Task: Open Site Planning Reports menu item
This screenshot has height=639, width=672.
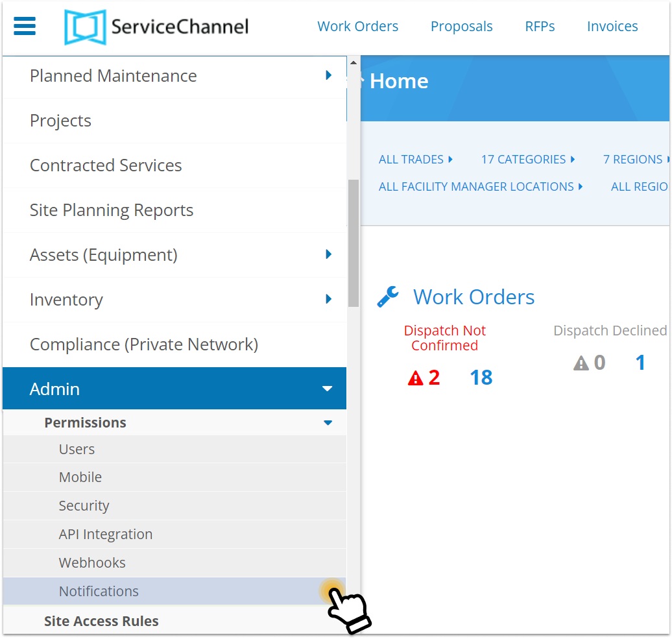Action: coord(175,210)
